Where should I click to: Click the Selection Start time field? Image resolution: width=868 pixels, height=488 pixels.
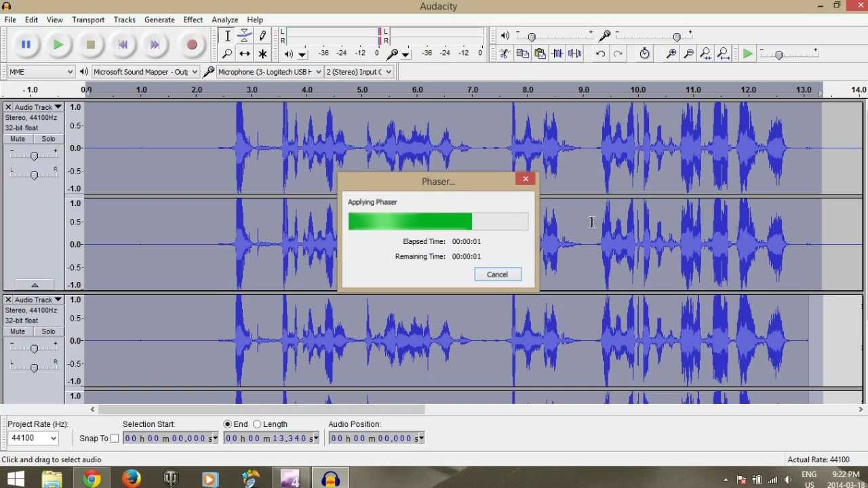pyautogui.click(x=170, y=439)
